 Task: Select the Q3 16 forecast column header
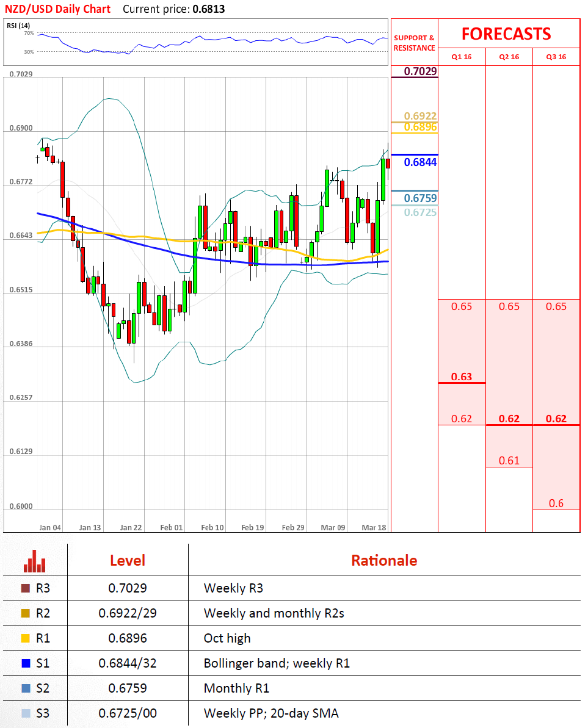click(x=556, y=57)
